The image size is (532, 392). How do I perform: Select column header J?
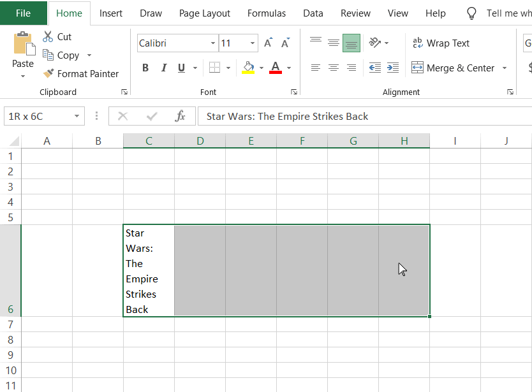click(506, 141)
